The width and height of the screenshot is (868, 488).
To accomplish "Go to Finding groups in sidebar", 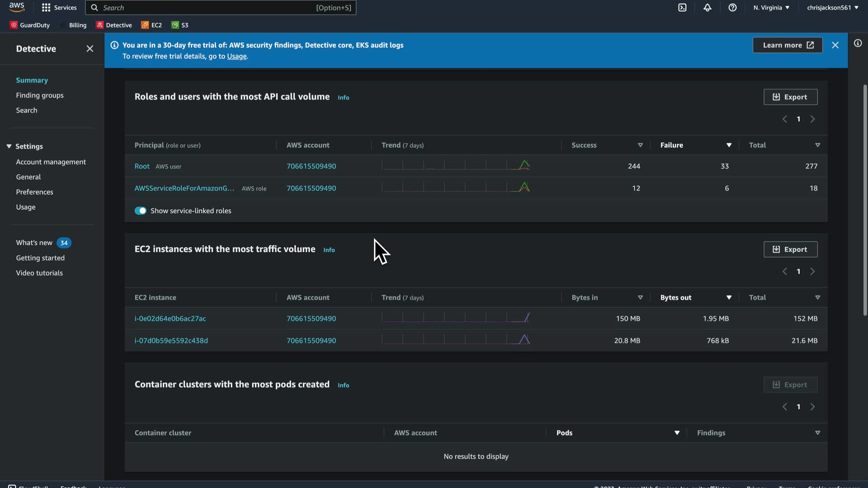I will point(40,95).
